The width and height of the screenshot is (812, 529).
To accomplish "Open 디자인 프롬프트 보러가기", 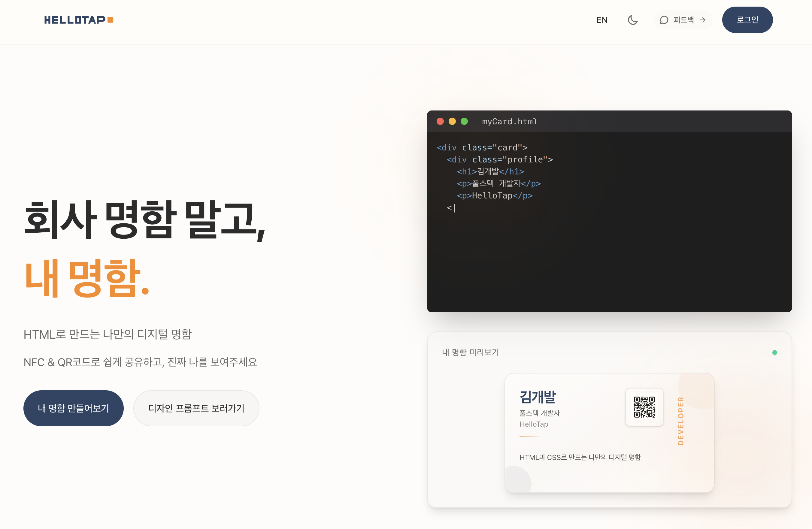I will (x=196, y=408).
